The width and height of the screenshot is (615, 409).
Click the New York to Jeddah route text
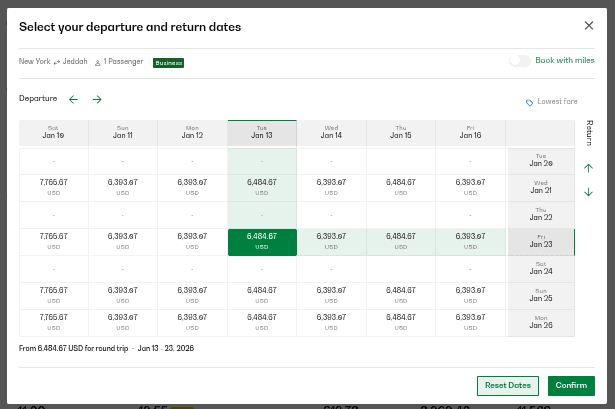point(53,62)
